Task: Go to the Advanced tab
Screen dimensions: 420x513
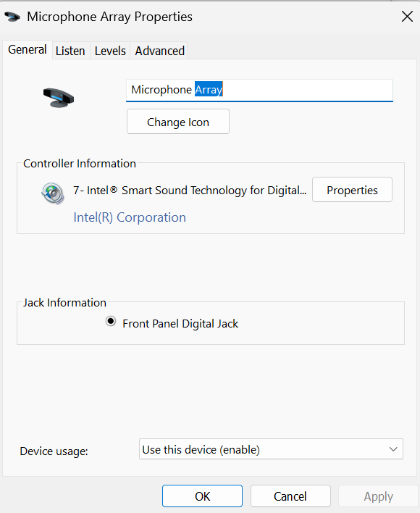Action: [x=160, y=51]
